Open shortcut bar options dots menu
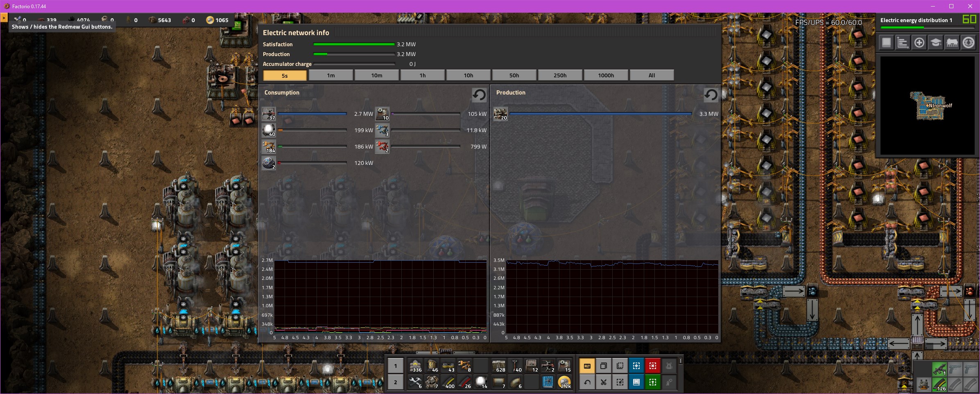Viewport: 980px width, 394px height. click(680, 361)
